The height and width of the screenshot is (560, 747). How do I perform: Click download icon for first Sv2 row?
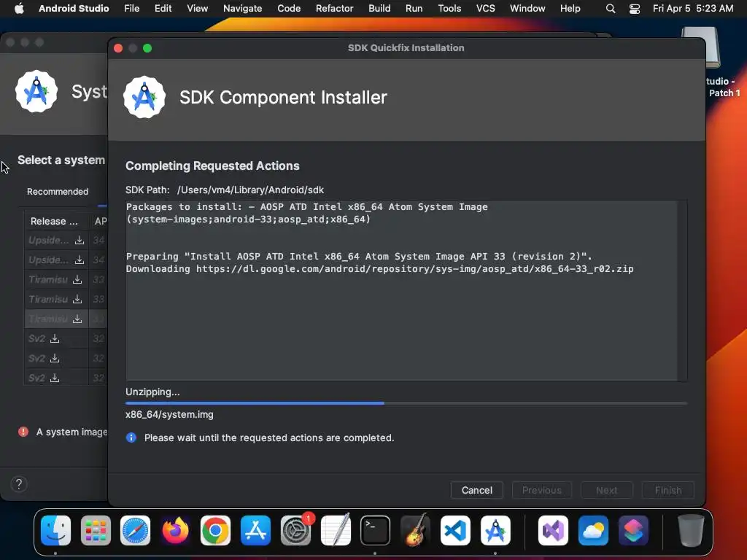pos(55,338)
